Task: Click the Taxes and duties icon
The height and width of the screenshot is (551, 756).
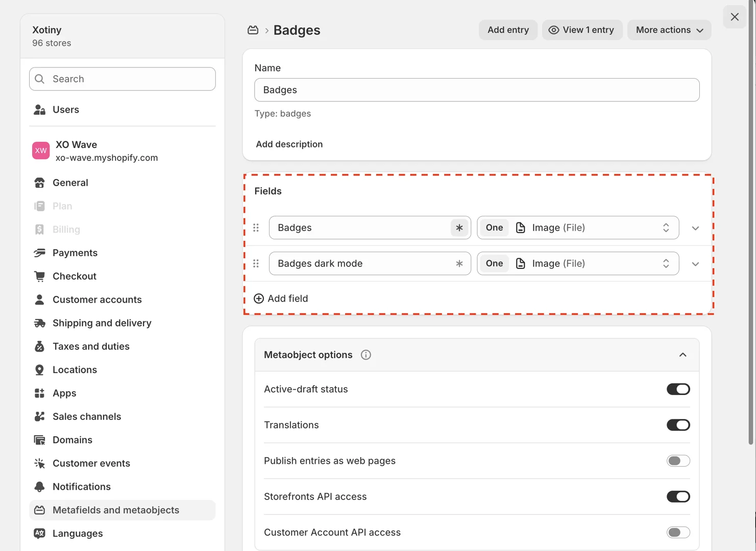Action: (40, 346)
